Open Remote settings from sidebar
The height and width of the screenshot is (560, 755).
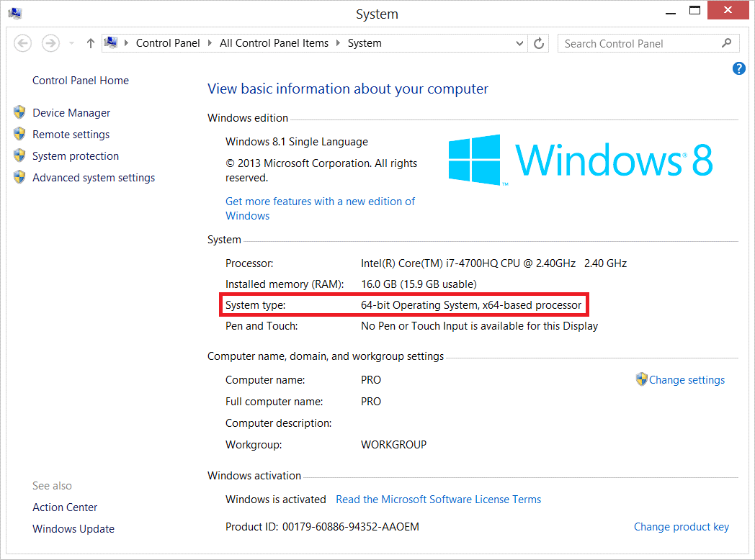click(71, 135)
